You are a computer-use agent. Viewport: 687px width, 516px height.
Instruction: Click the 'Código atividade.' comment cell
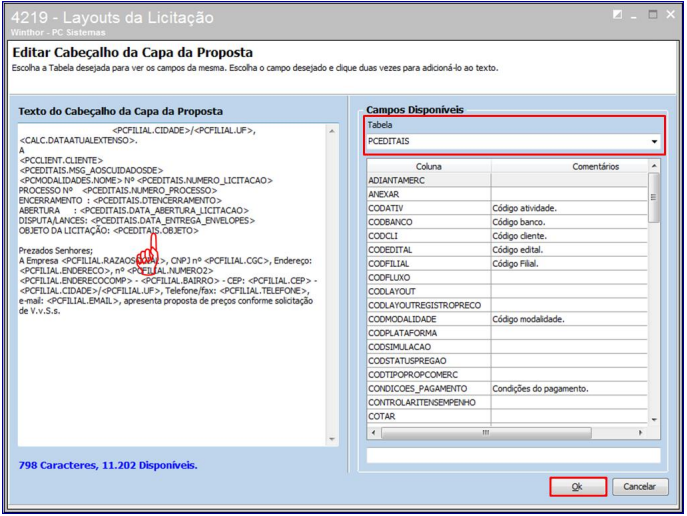pos(569,208)
